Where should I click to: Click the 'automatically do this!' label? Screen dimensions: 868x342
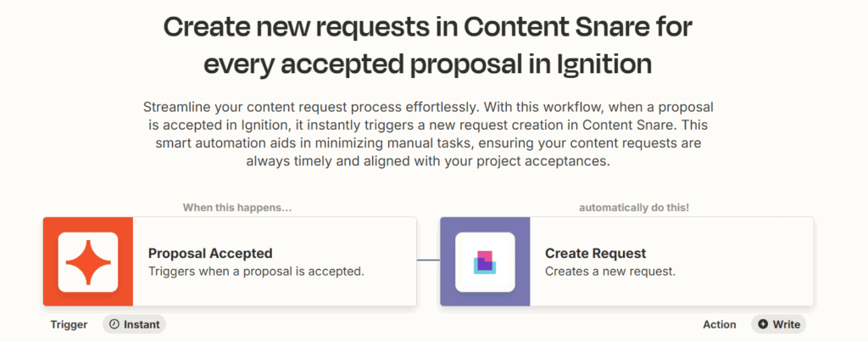634,208
